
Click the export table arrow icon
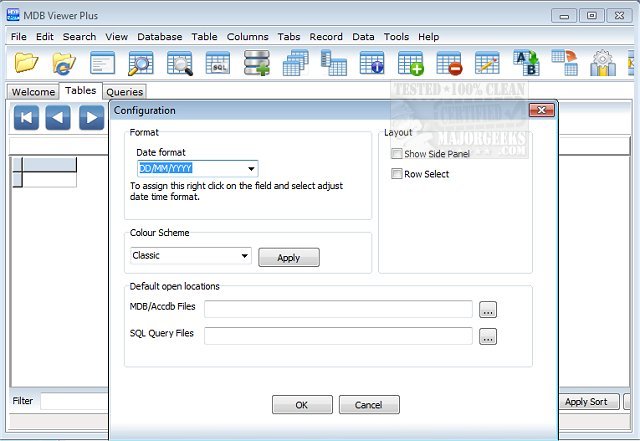[564, 63]
